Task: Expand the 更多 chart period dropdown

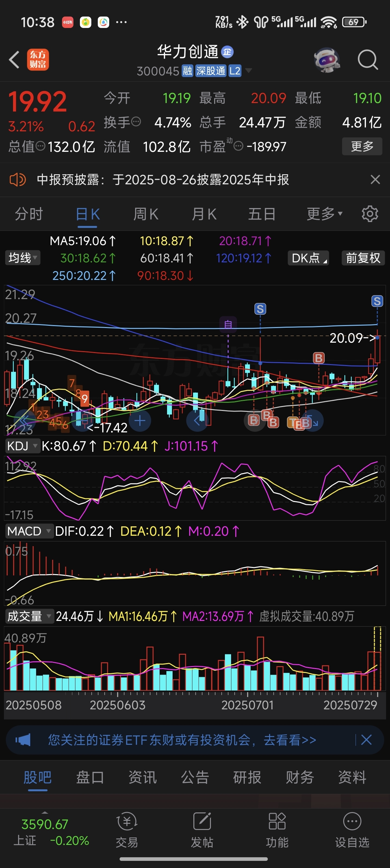Action: click(x=324, y=214)
